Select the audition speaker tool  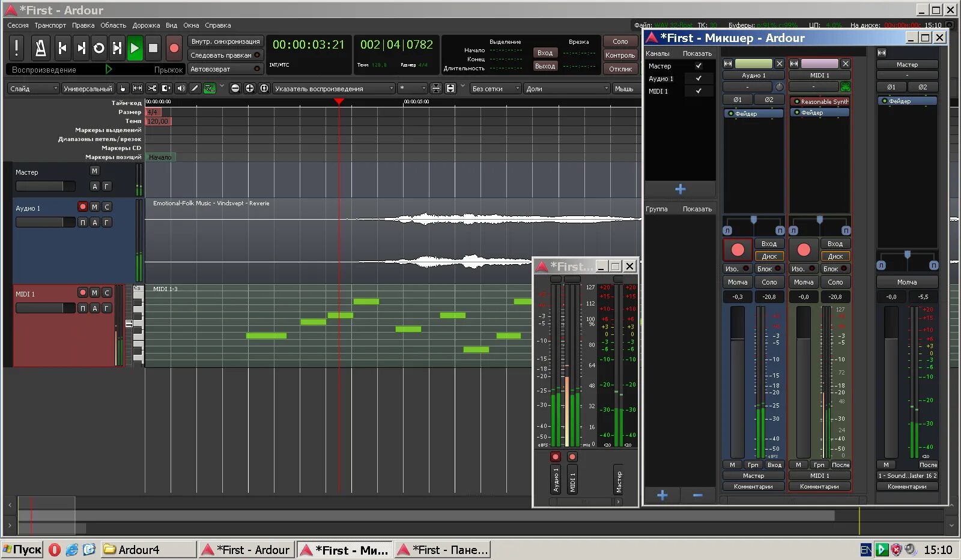181,88
